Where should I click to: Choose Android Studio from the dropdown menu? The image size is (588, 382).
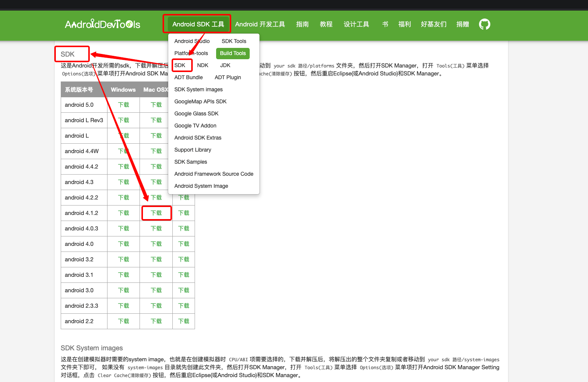(x=192, y=41)
